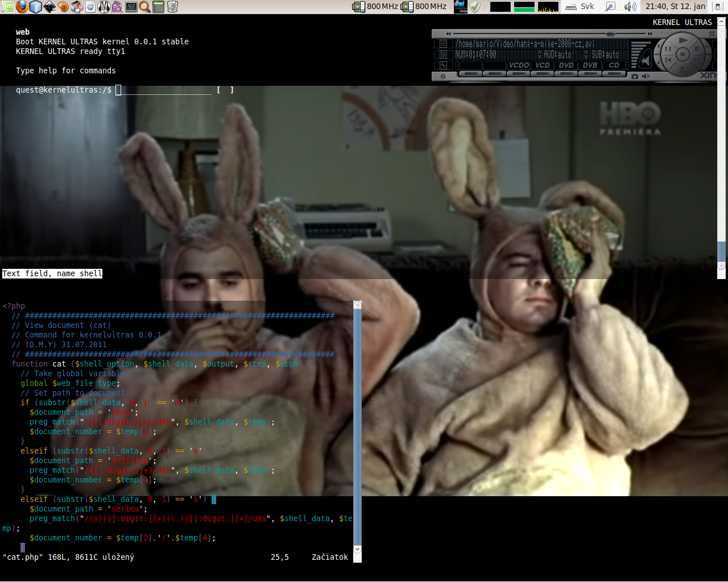Image resolution: width=728 pixels, height=582 pixels.
Task: Click the xine power quit button
Action: point(443,76)
